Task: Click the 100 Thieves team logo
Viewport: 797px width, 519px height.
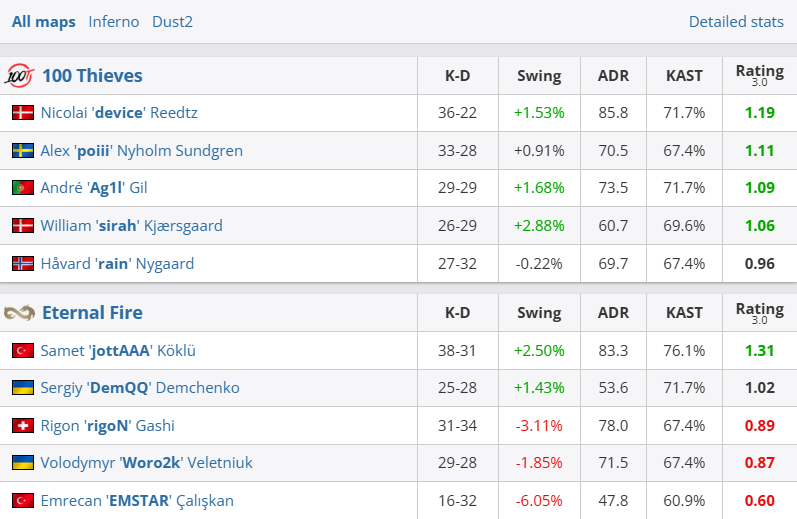Action: pos(20,76)
